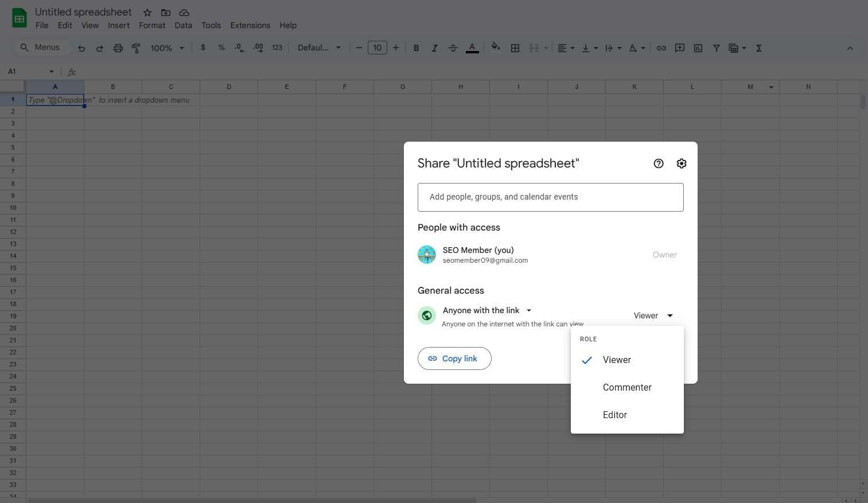Decrease decimal places icon

coord(240,48)
